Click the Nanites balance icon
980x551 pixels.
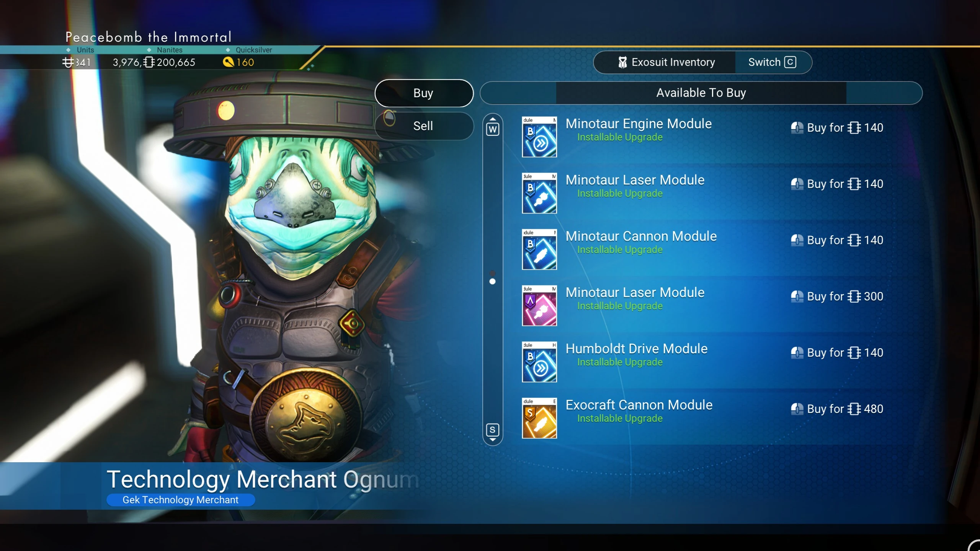[149, 62]
